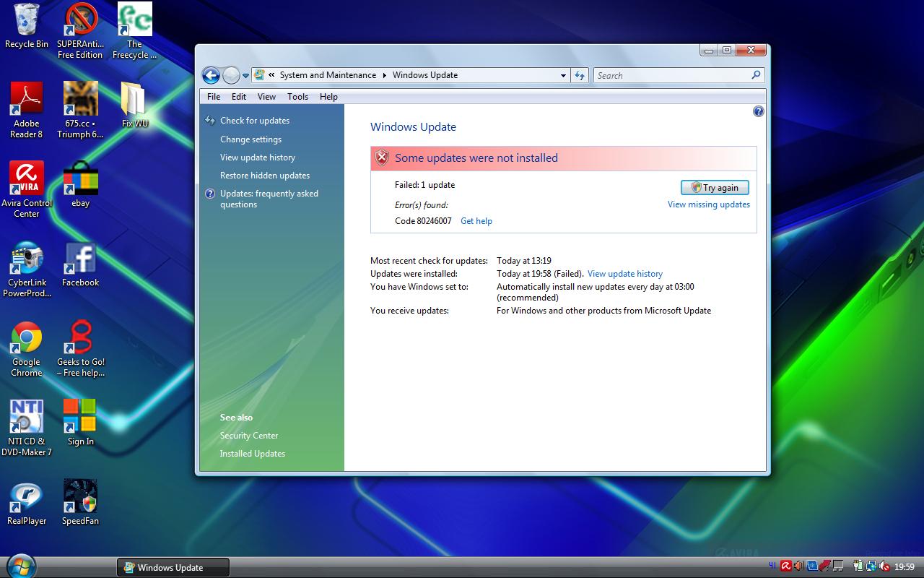Click Check for updates
The width and height of the screenshot is (924, 578).
[x=255, y=121]
